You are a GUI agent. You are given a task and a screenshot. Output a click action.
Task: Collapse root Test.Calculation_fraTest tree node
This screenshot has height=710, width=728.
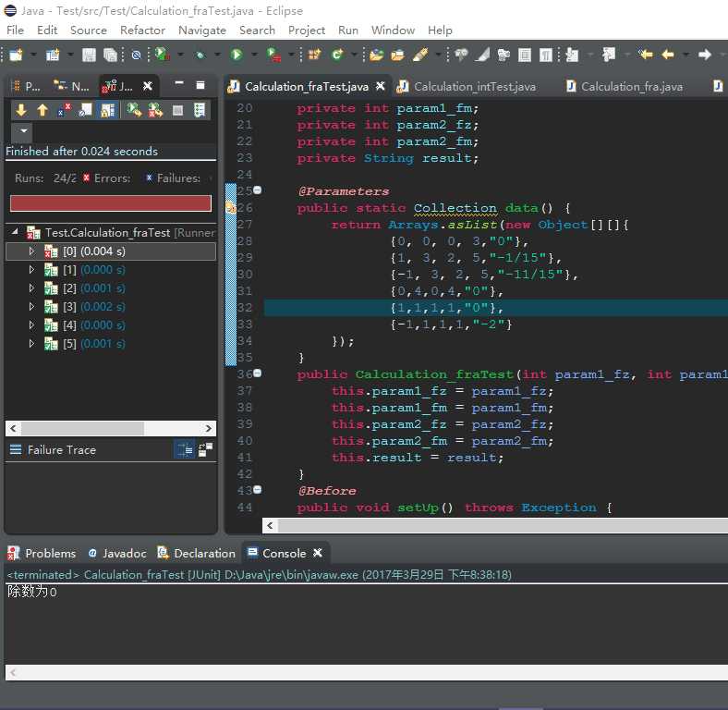(x=16, y=231)
